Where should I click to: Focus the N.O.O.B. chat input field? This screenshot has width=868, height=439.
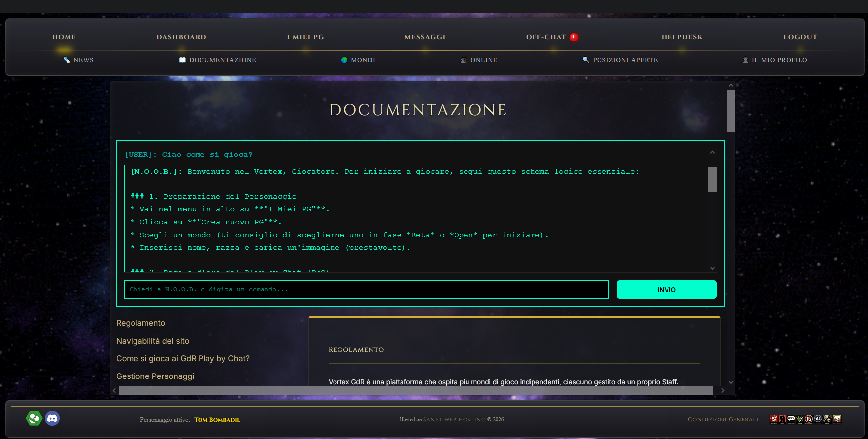click(x=366, y=290)
